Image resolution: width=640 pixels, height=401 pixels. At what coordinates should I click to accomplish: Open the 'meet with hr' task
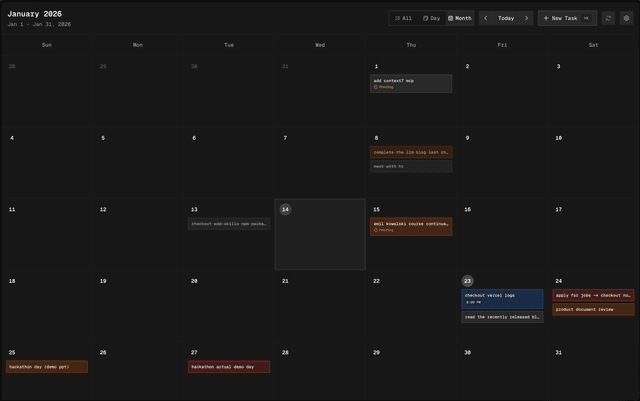click(x=411, y=166)
